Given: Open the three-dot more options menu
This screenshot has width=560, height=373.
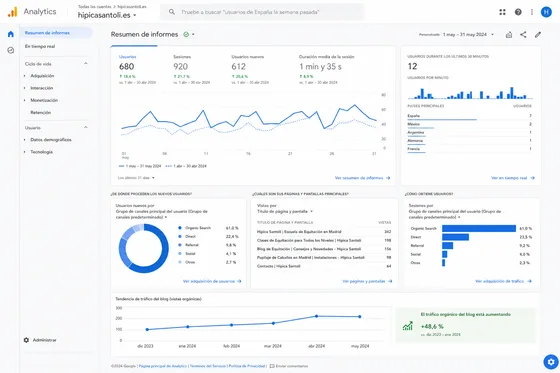Looking at the screenshot, I should pos(532,12).
